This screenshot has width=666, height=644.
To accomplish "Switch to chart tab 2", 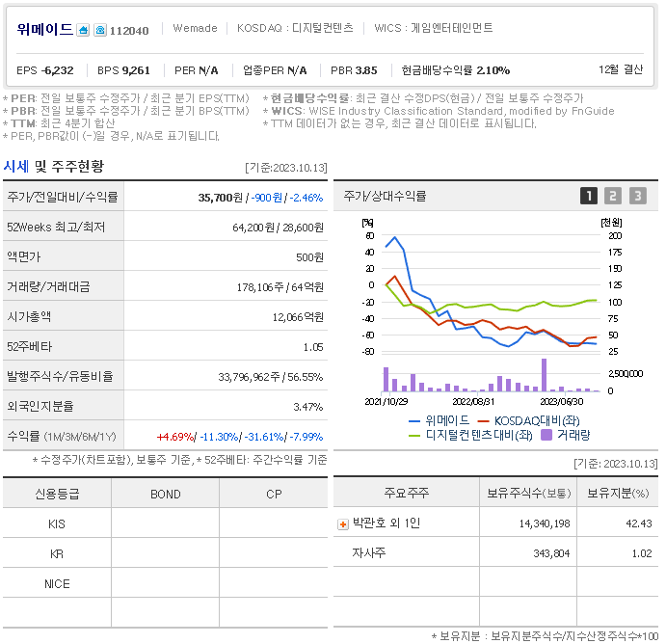I will coord(613,196).
